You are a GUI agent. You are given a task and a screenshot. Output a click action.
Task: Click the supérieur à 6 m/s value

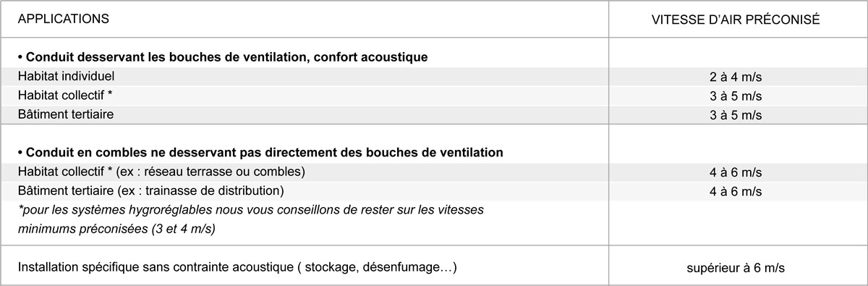[736, 268]
